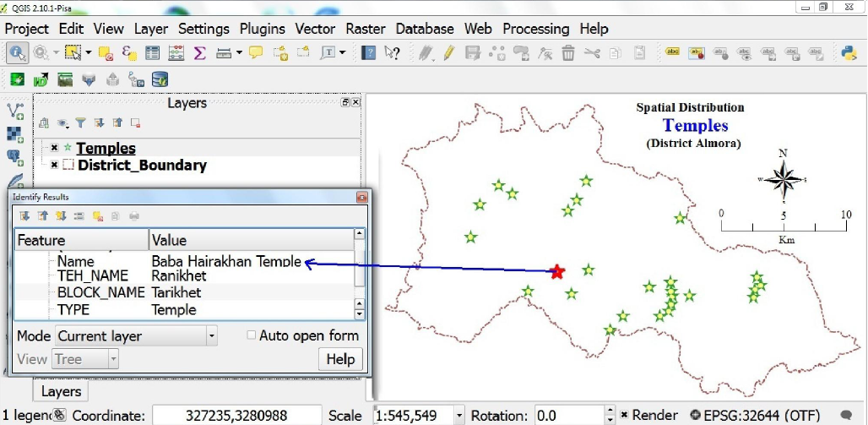This screenshot has height=425, width=868.
Task: Add group icon in Layers panel
Action: [x=44, y=123]
